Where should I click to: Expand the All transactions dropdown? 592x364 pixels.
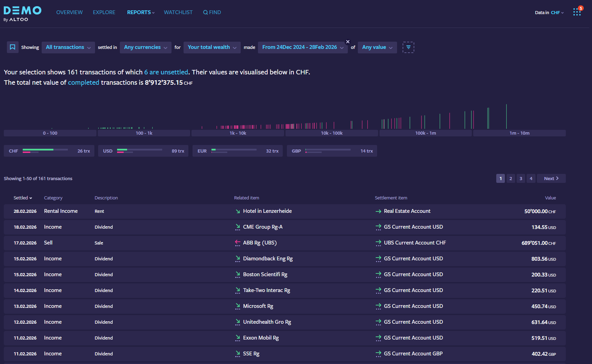[x=68, y=47]
